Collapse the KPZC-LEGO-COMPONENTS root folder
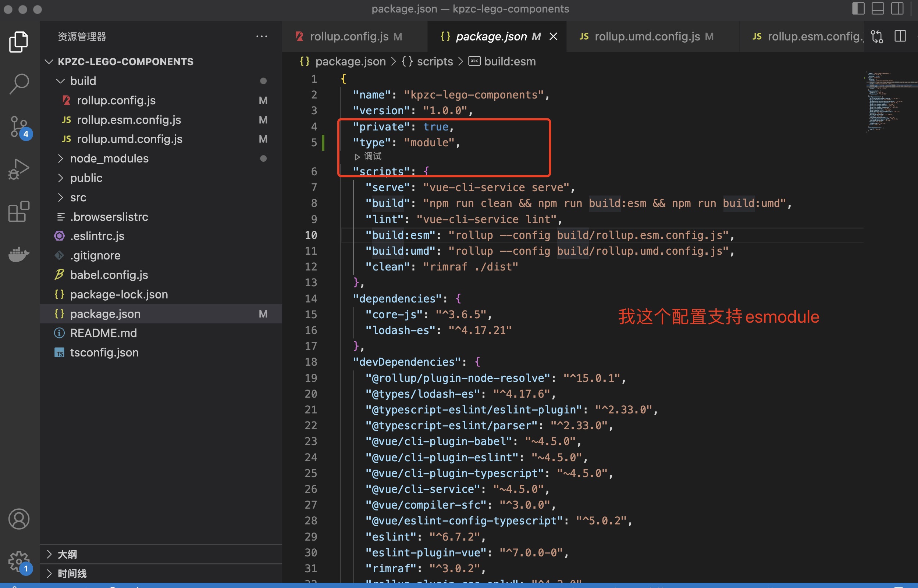 click(x=161, y=61)
